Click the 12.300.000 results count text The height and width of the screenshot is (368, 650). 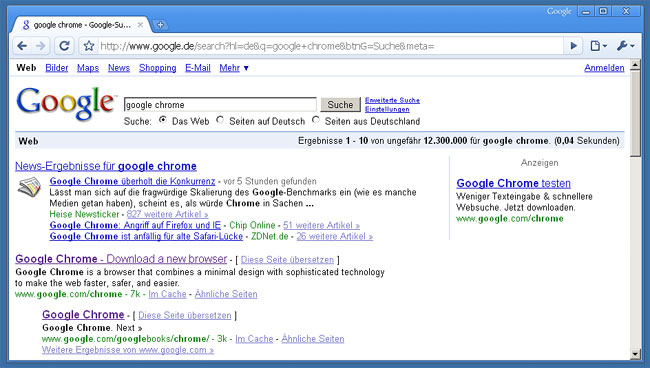point(445,141)
